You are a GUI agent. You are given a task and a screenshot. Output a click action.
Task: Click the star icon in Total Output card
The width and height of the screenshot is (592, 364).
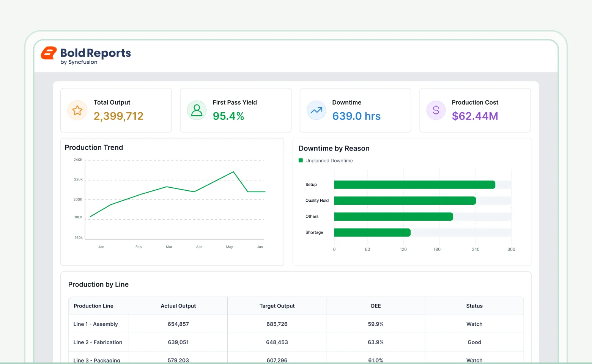coord(77,110)
